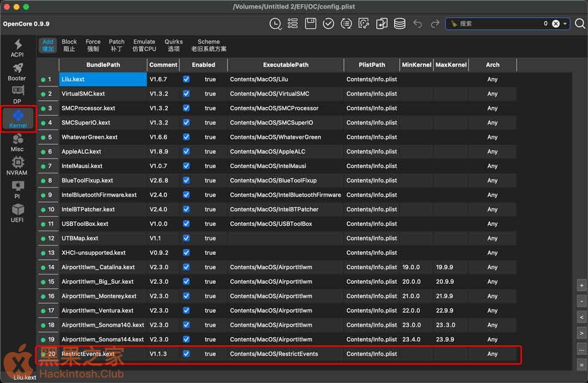Show the PI sidebar section
The height and width of the screenshot is (383, 588).
pos(17,190)
